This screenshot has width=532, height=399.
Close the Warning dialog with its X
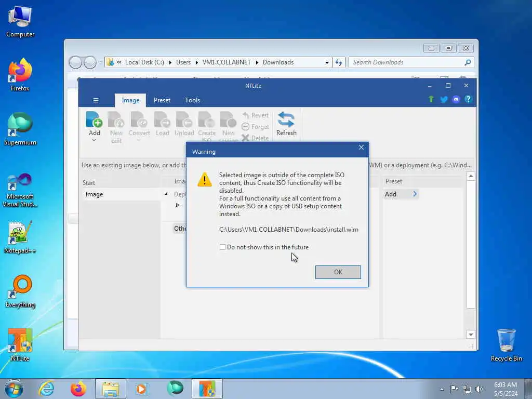pyautogui.click(x=362, y=147)
